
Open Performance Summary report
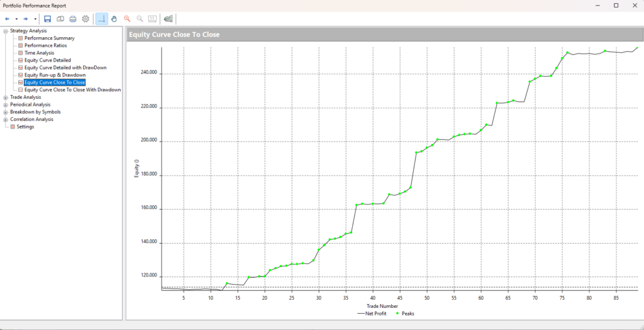(49, 38)
